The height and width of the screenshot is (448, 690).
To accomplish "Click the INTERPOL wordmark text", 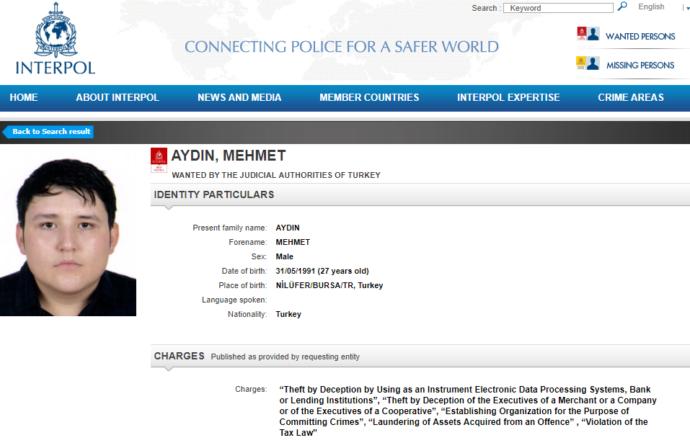I will (x=55, y=68).
